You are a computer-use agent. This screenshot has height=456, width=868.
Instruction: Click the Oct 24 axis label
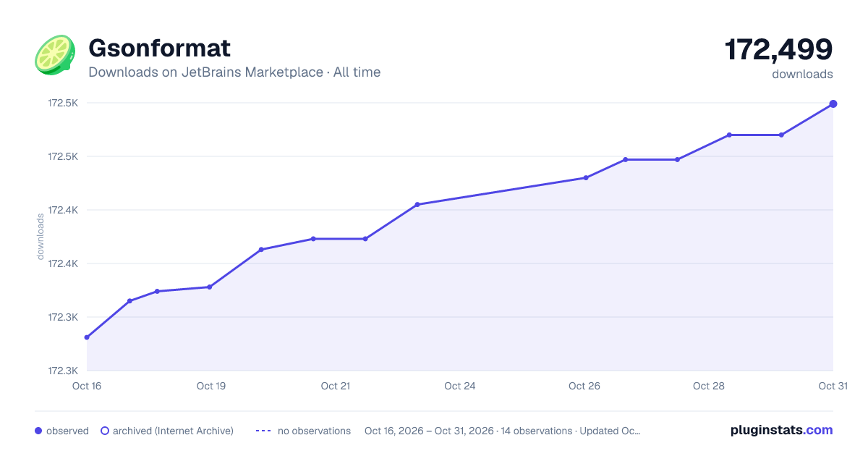pos(460,386)
